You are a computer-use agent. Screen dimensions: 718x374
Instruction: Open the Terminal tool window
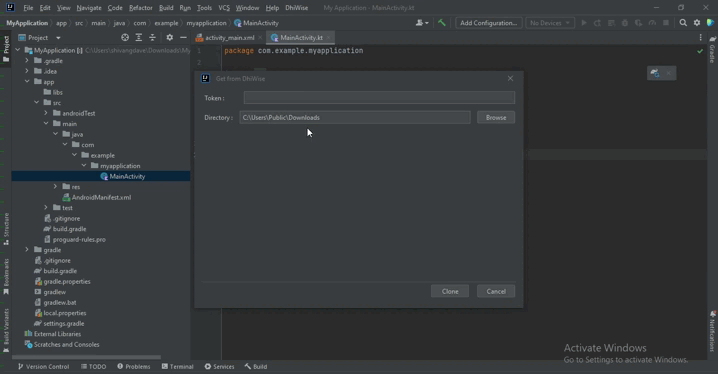pos(178,367)
